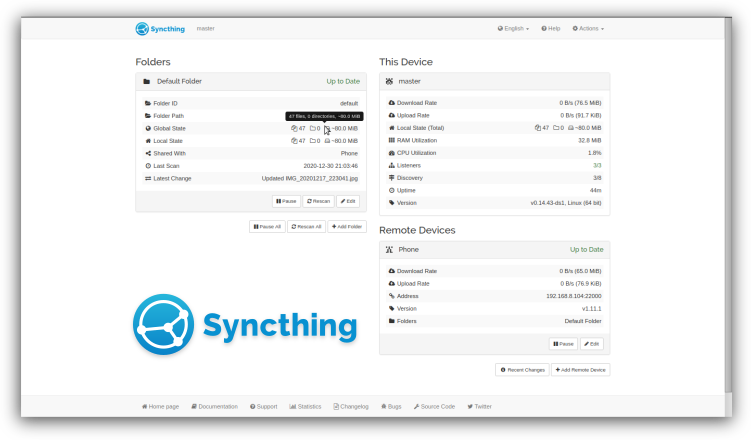Image resolution: width=751 pixels, height=440 pixels.
Task: Click the Folder ID row icon
Action: (148, 103)
